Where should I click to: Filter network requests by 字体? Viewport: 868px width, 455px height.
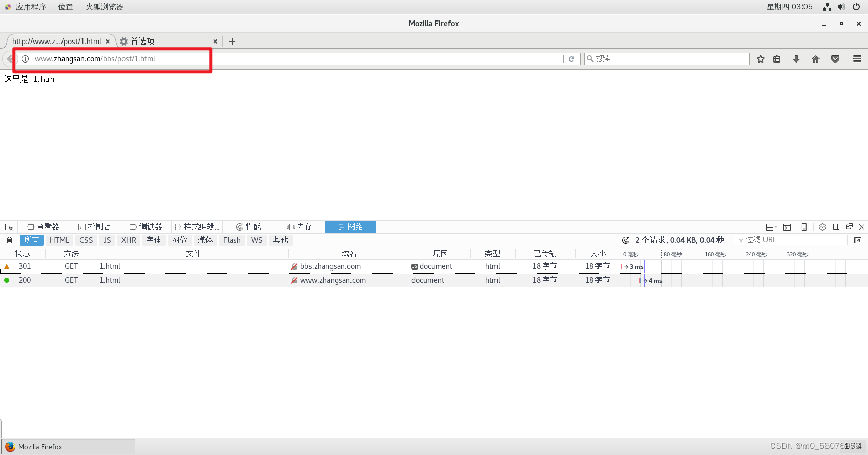pos(154,240)
